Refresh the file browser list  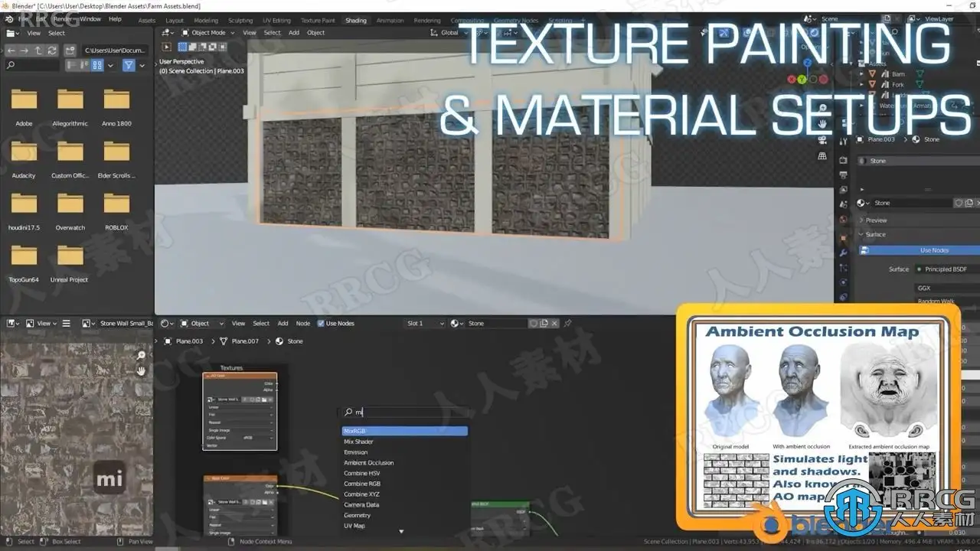click(x=52, y=51)
